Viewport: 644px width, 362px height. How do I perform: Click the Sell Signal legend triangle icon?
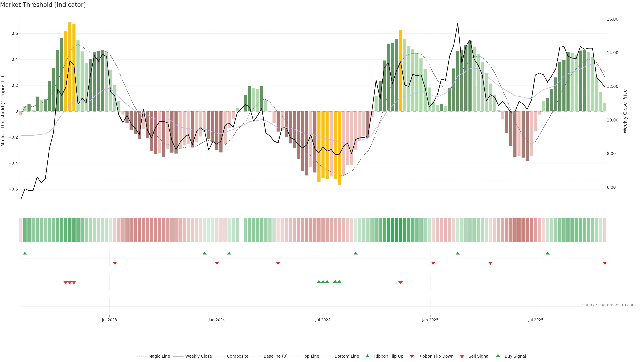[x=462, y=356]
